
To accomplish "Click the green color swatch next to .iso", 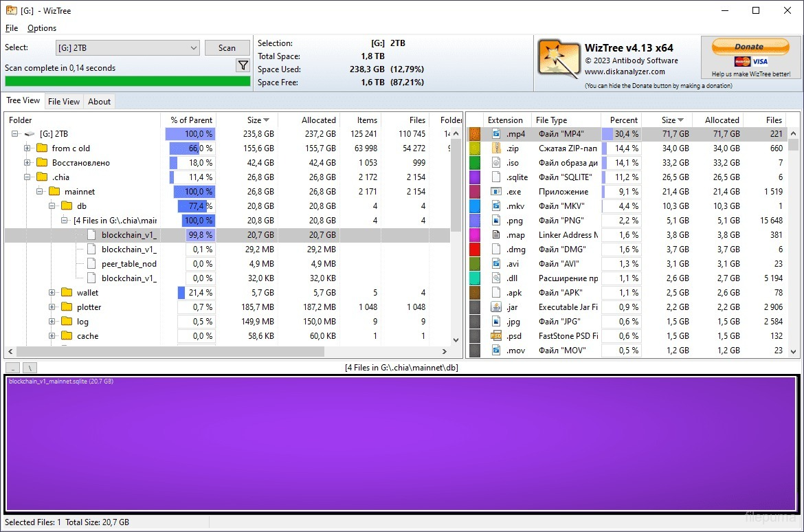I will click(476, 162).
